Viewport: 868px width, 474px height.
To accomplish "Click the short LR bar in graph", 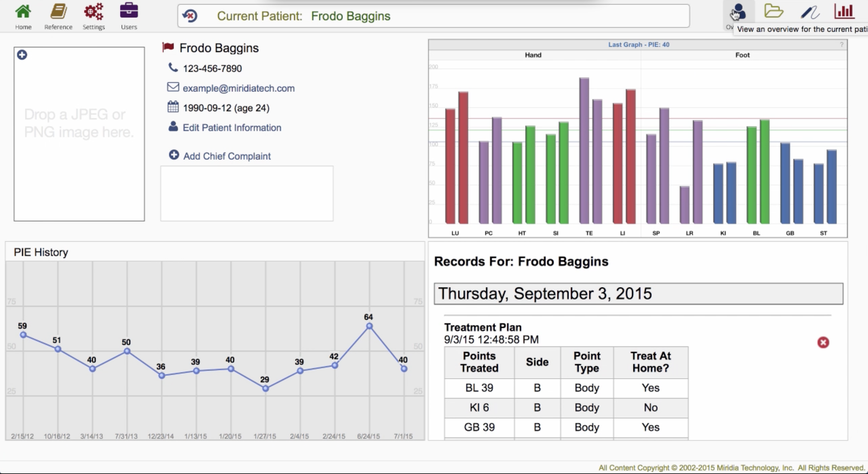I will coord(684,205).
